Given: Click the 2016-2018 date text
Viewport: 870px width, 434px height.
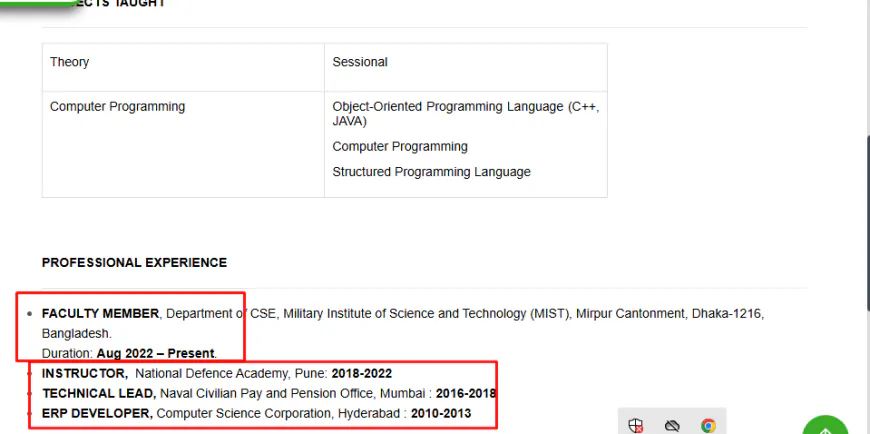Looking at the screenshot, I should [466, 393].
